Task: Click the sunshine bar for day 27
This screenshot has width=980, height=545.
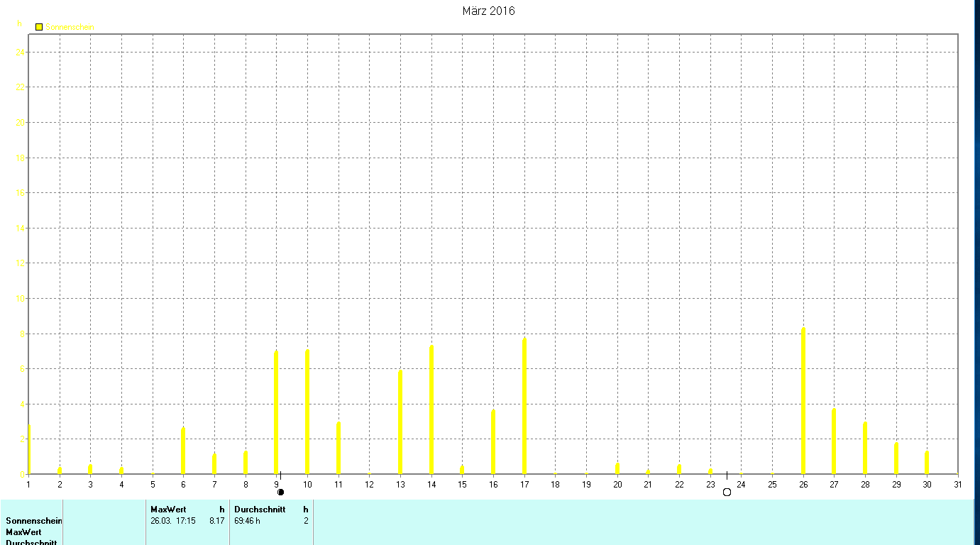Action: 834,441
